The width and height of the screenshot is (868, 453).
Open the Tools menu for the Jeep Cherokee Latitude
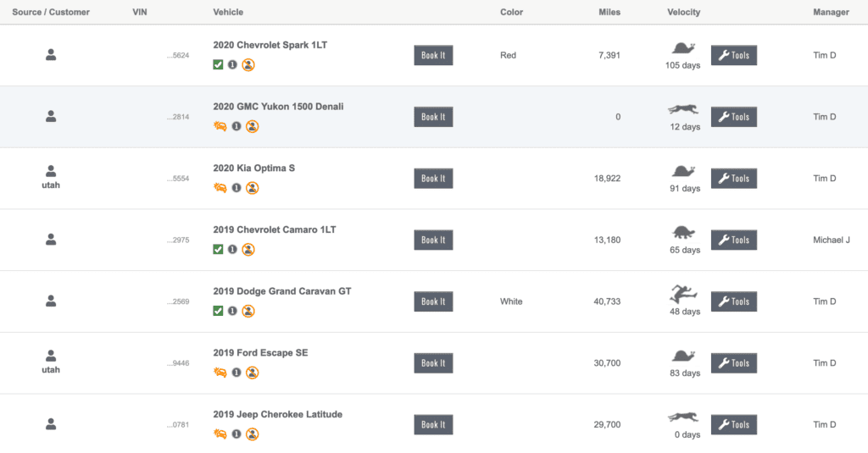point(733,424)
